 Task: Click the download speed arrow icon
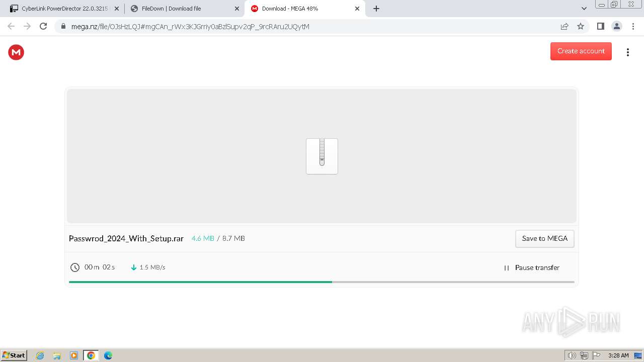click(x=134, y=267)
